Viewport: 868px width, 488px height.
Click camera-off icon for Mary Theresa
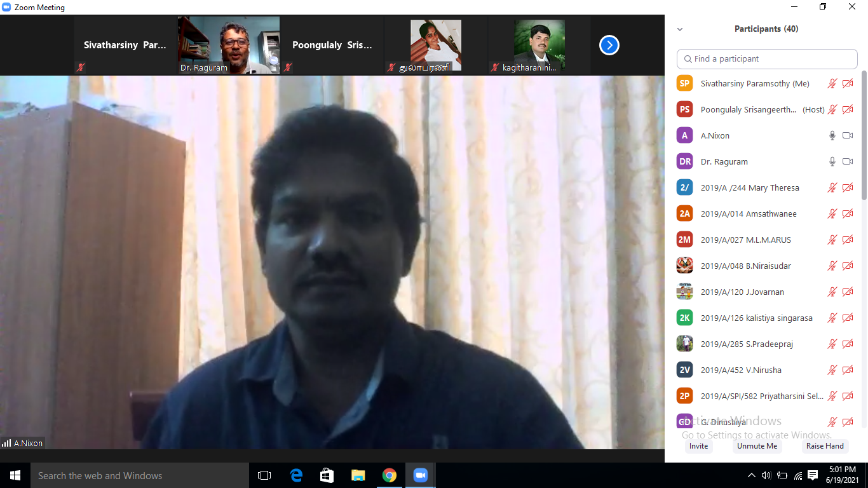point(848,187)
